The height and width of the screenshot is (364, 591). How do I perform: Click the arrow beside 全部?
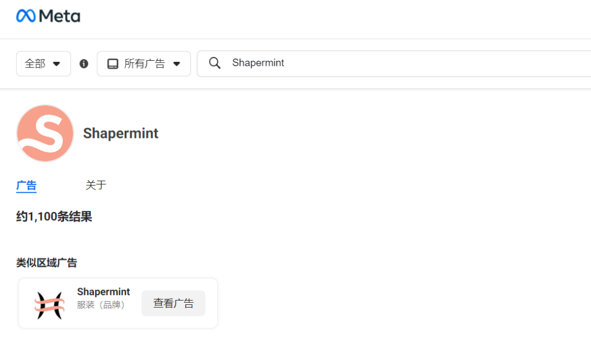[x=56, y=64]
